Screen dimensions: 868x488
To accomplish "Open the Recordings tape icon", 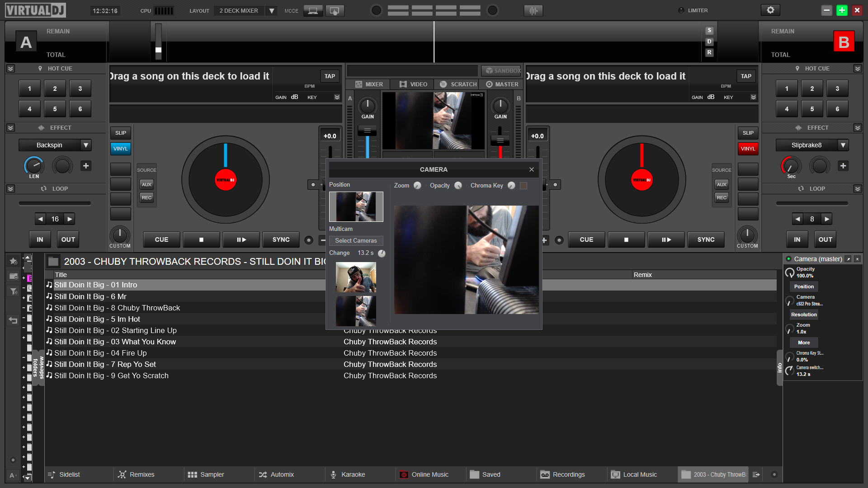I will [545, 474].
